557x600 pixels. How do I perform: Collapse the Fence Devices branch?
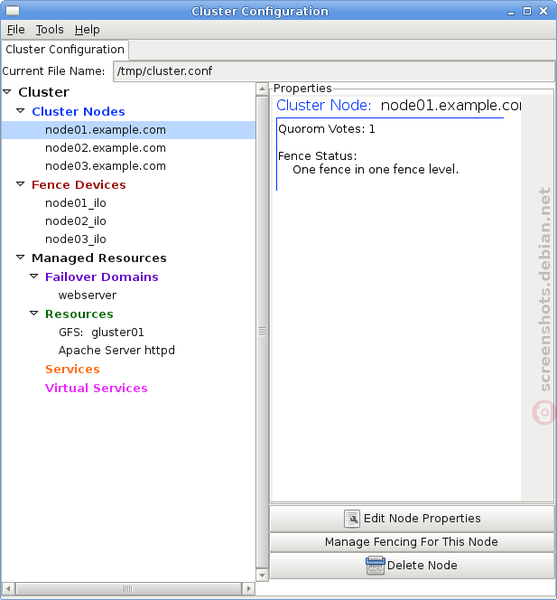(x=21, y=184)
